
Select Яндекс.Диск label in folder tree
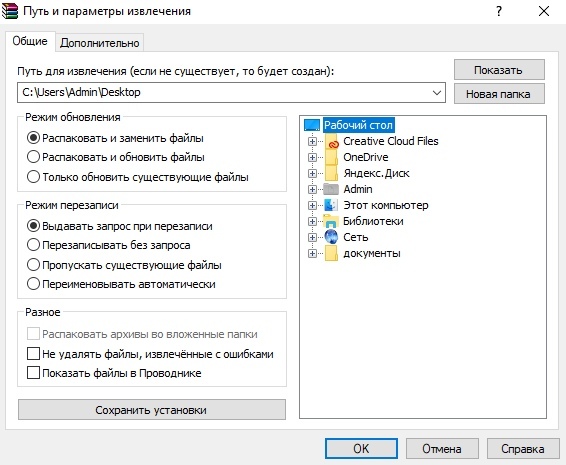tap(376, 173)
